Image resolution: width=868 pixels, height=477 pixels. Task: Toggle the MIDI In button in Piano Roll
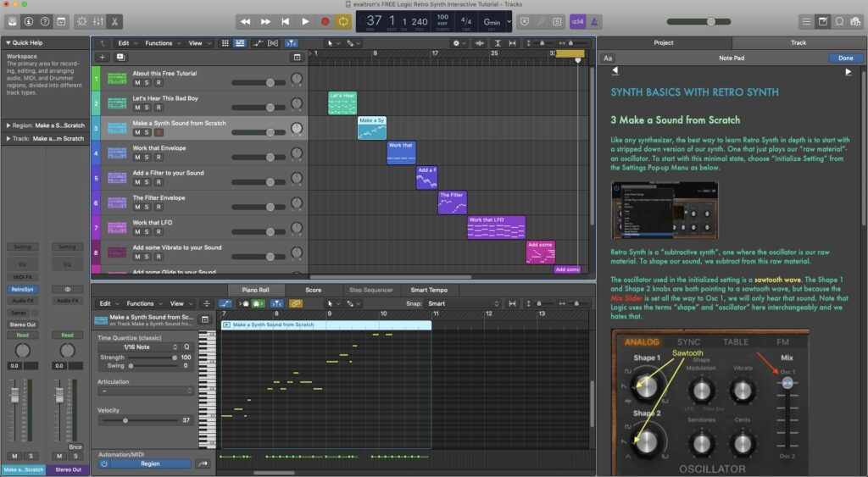[x=259, y=303]
